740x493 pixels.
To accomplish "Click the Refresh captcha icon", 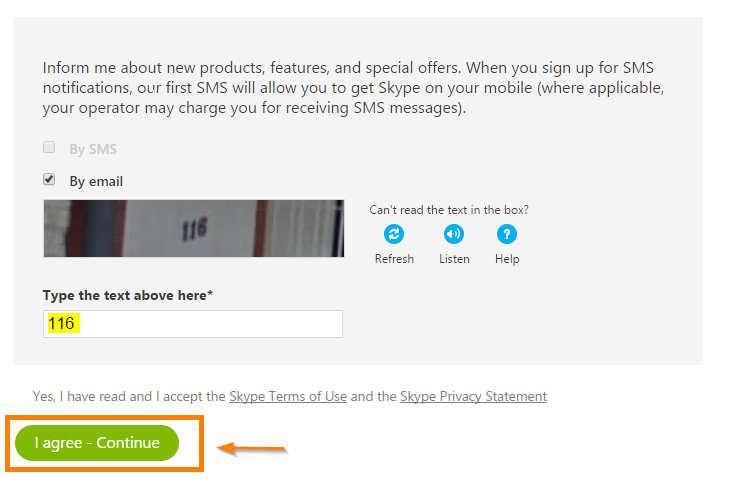I will pyautogui.click(x=394, y=234).
